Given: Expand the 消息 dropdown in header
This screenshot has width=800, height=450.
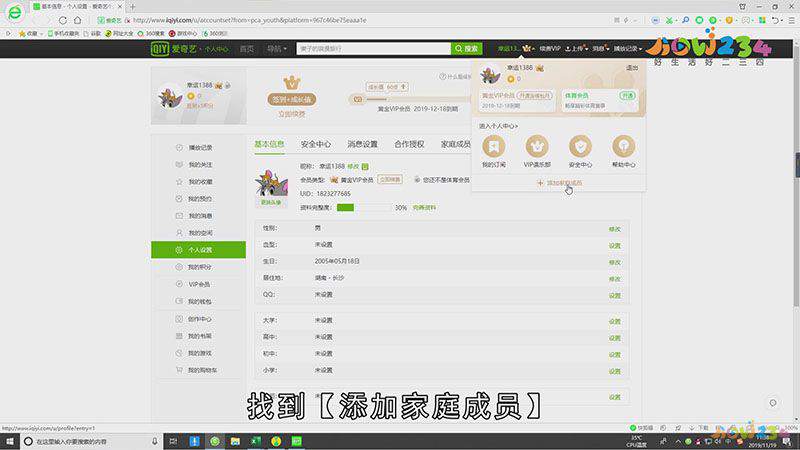Looking at the screenshot, I should pyautogui.click(x=601, y=48).
